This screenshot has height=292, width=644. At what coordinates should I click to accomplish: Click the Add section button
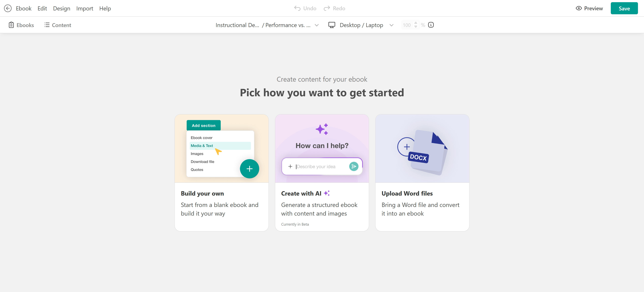(x=203, y=126)
